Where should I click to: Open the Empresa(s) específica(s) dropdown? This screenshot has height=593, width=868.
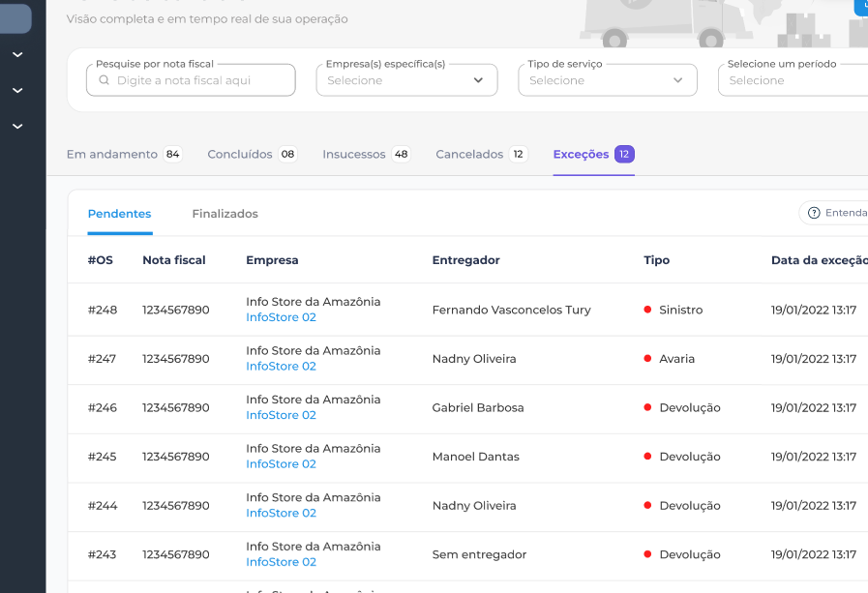pos(406,80)
